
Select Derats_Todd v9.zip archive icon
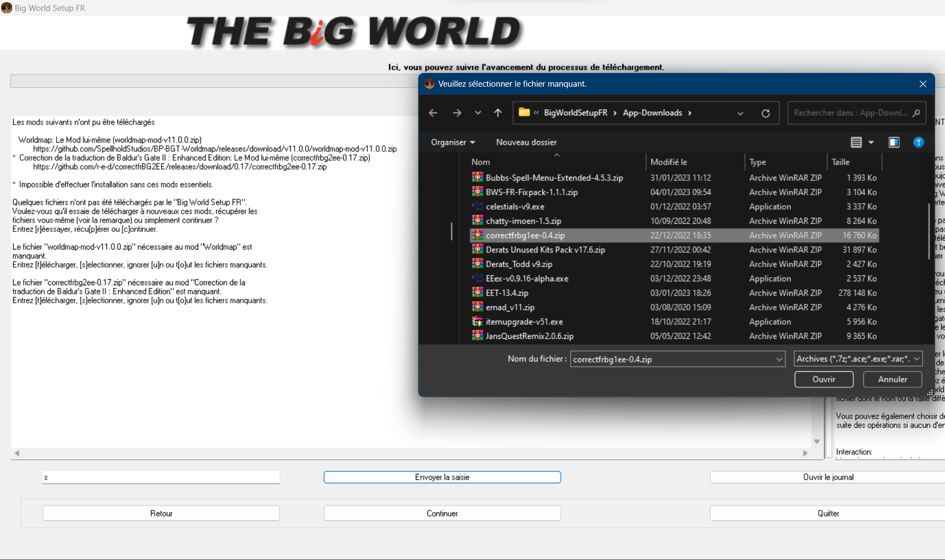[x=477, y=264]
